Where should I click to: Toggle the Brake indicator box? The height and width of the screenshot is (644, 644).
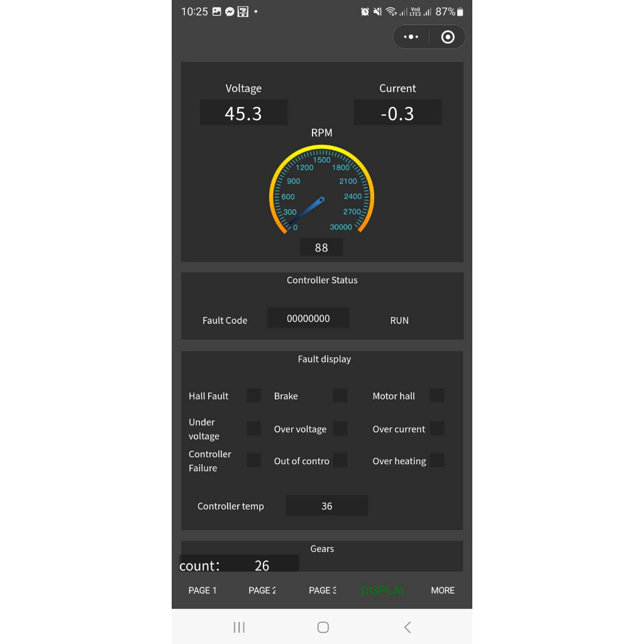[340, 396]
